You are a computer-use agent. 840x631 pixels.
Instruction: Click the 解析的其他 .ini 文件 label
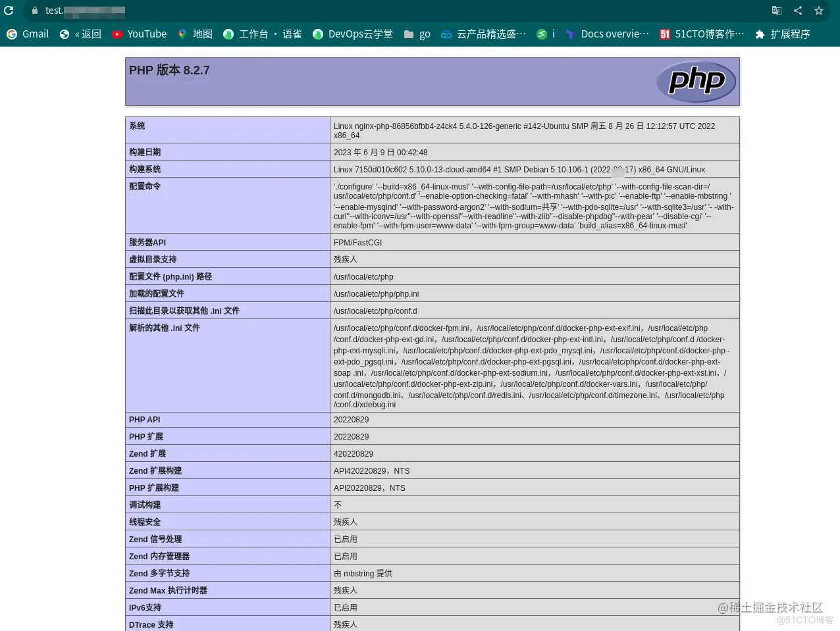click(x=165, y=328)
